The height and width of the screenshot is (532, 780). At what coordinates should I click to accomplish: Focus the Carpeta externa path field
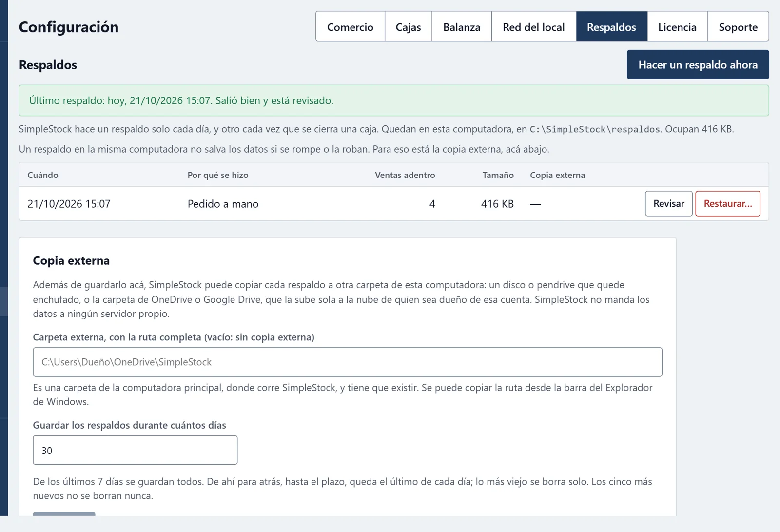[x=348, y=362]
